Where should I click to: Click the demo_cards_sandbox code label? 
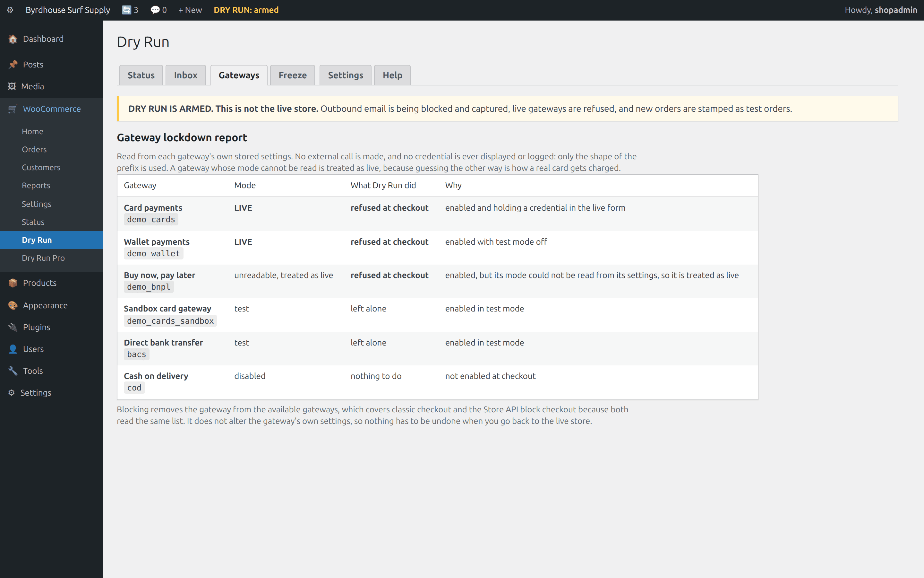pyautogui.click(x=170, y=321)
